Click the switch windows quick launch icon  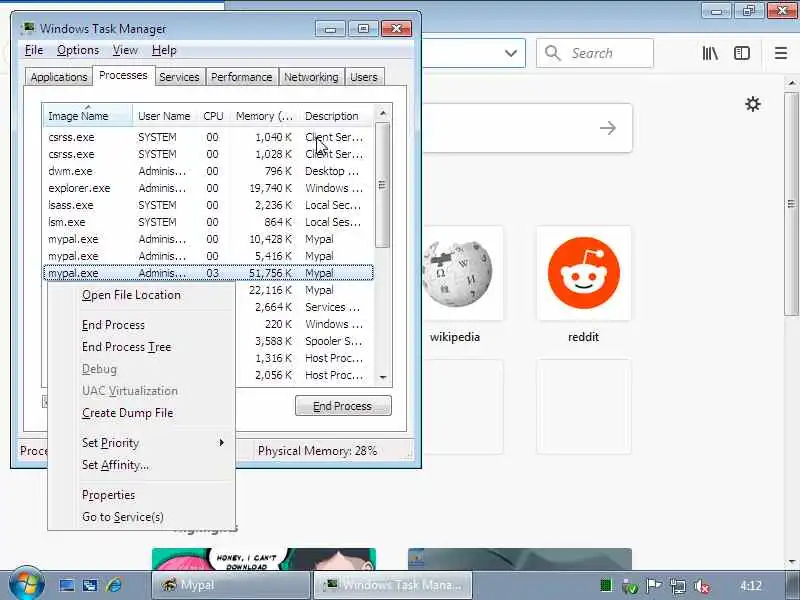coord(90,585)
